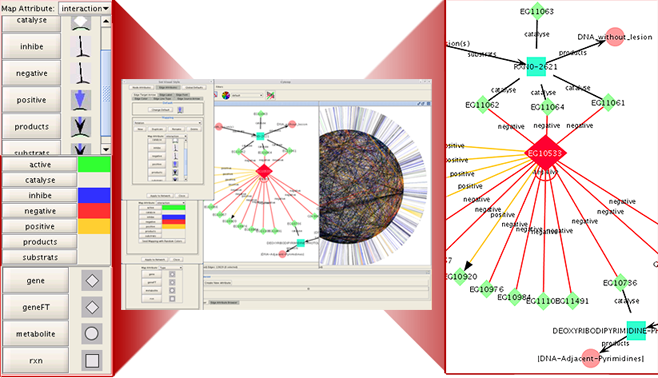Image resolution: width=658 pixels, height=378 pixels.
Task: Click the substrats button in color list
Action: coord(40,257)
